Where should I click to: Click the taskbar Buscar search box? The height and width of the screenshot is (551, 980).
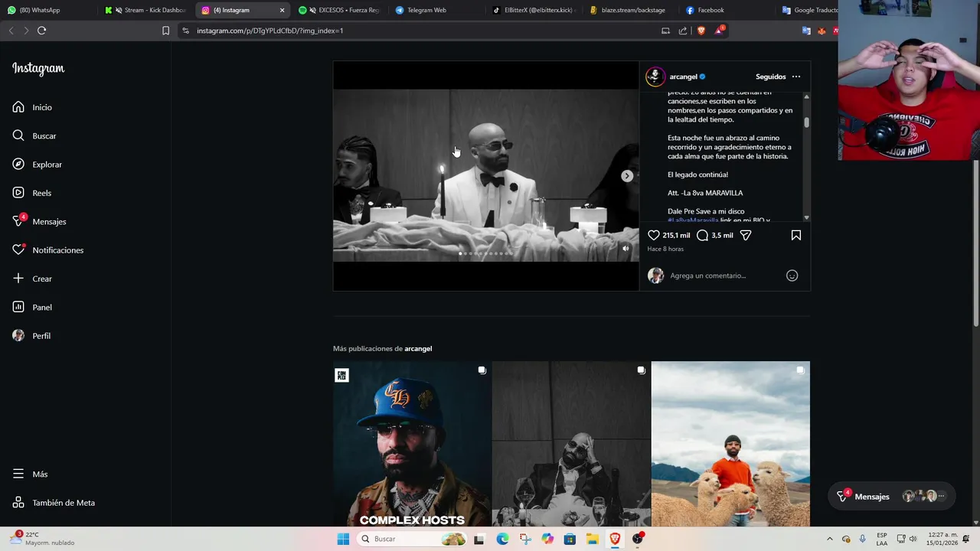[x=413, y=539]
